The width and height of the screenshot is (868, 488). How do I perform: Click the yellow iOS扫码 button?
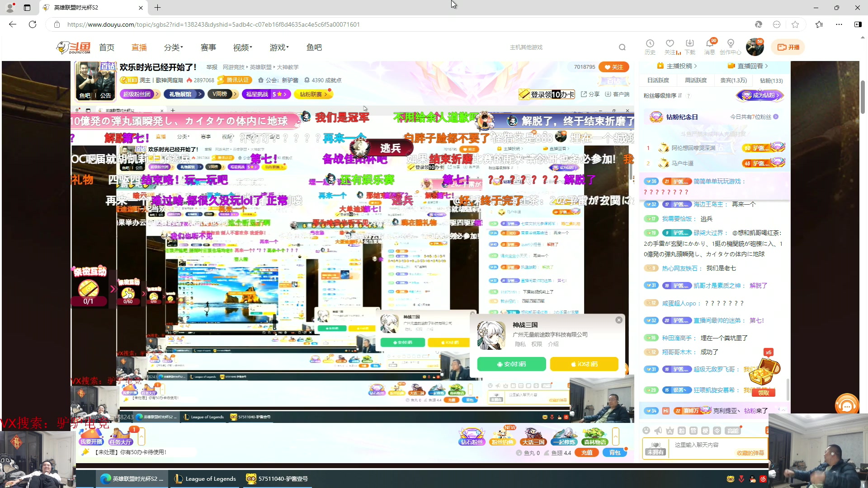(584, 364)
